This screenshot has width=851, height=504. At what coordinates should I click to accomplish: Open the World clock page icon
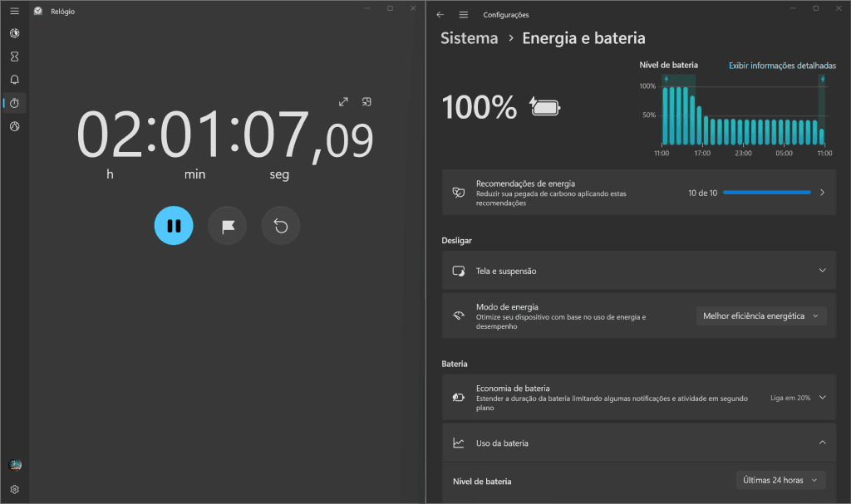[x=15, y=126]
